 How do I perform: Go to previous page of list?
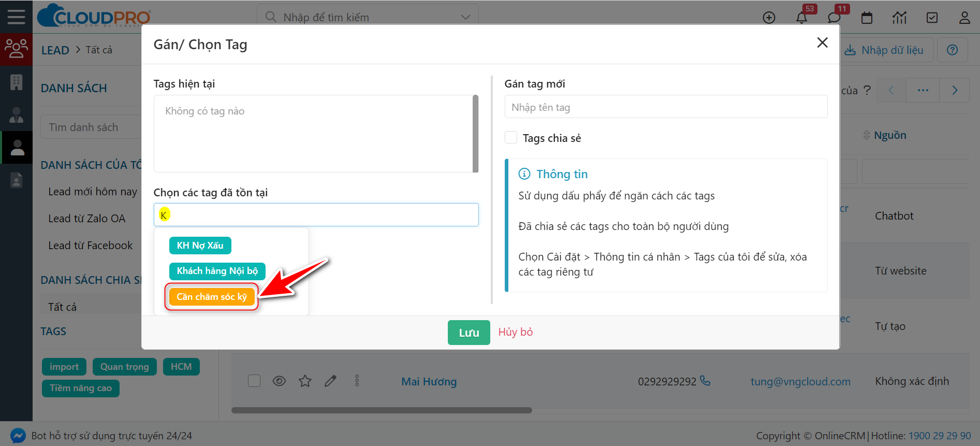pos(891,90)
